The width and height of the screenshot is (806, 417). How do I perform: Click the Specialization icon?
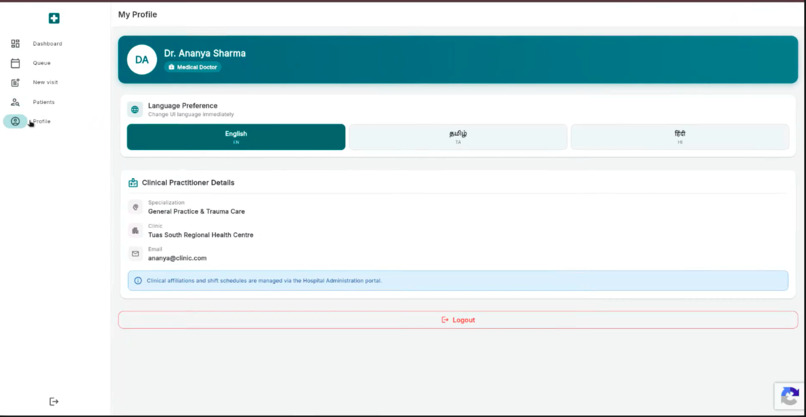(135, 207)
